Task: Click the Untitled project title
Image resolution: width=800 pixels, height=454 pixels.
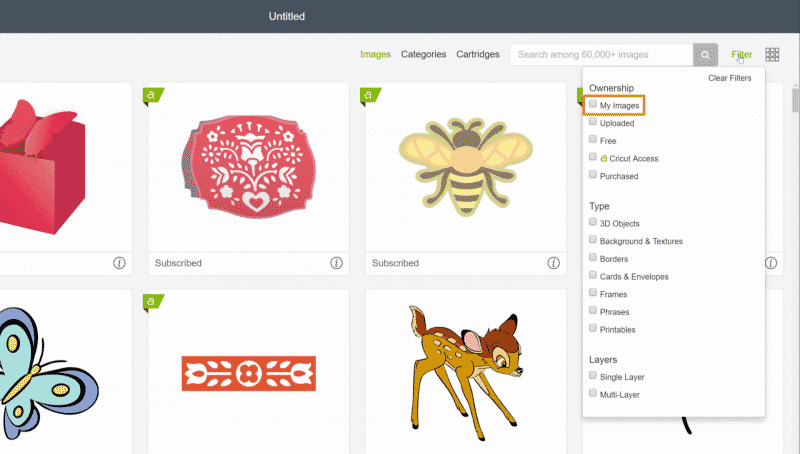Action: (287, 16)
